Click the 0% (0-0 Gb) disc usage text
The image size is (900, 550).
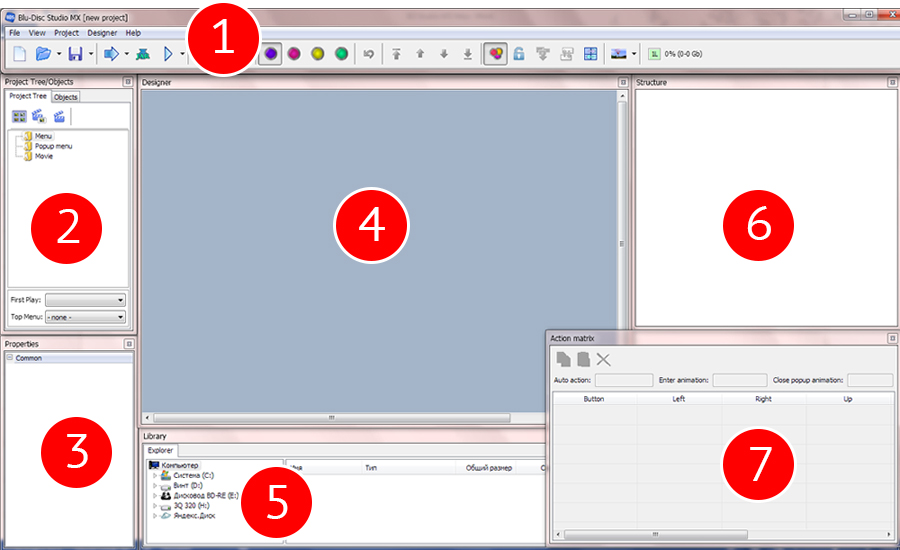(x=683, y=54)
